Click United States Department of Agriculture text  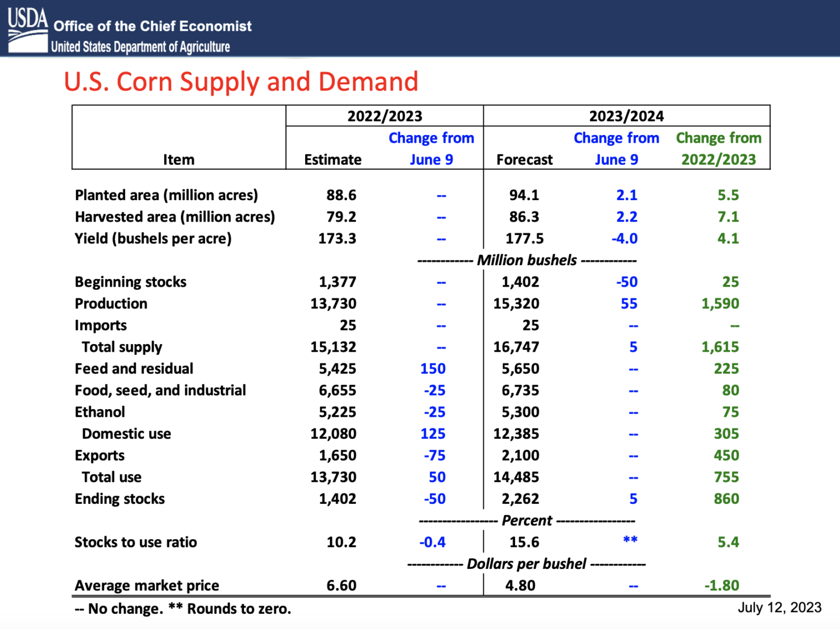(x=141, y=47)
